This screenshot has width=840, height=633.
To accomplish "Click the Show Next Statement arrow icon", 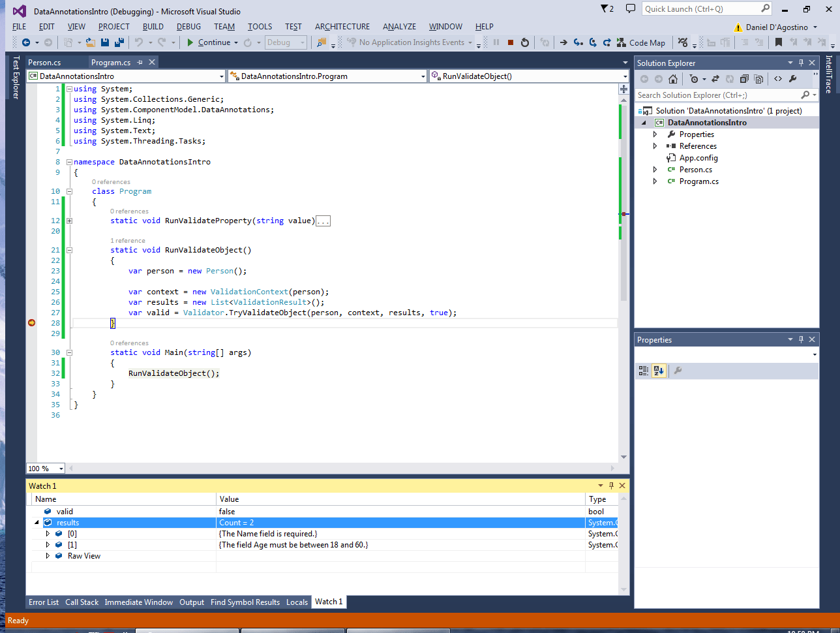I will pos(563,42).
